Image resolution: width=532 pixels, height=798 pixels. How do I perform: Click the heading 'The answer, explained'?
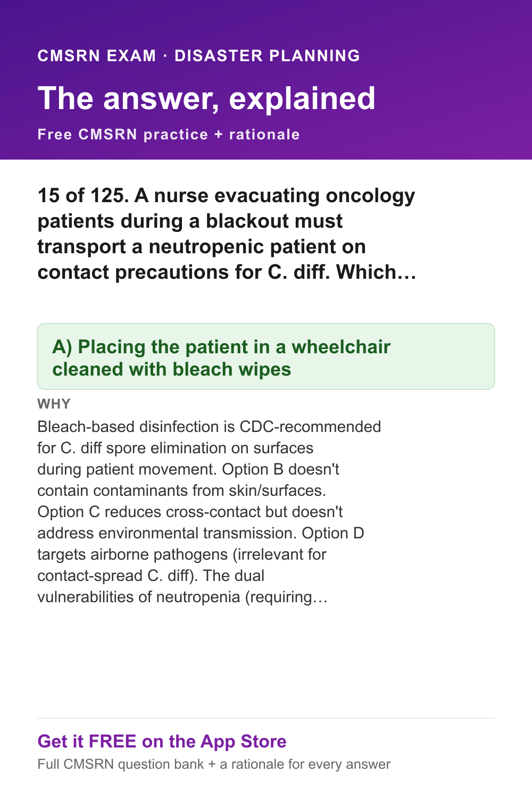point(206,98)
